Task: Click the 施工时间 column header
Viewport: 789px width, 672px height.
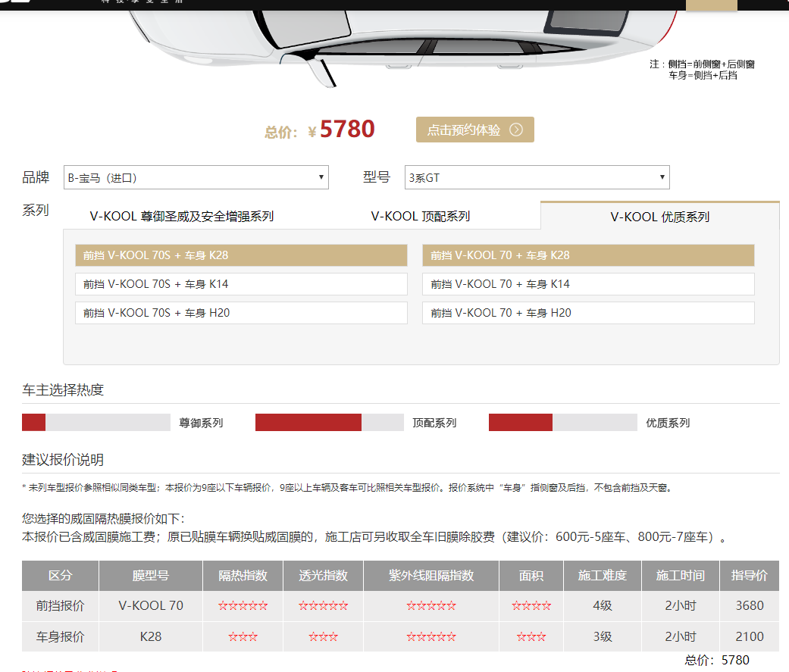Action: pyautogui.click(x=681, y=576)
